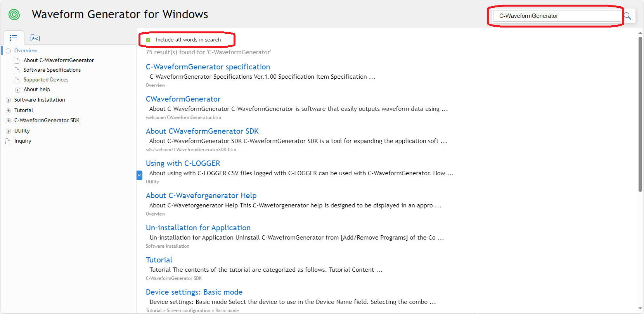Expand the C-WaveformGenerator SDK node

point(8,121)
